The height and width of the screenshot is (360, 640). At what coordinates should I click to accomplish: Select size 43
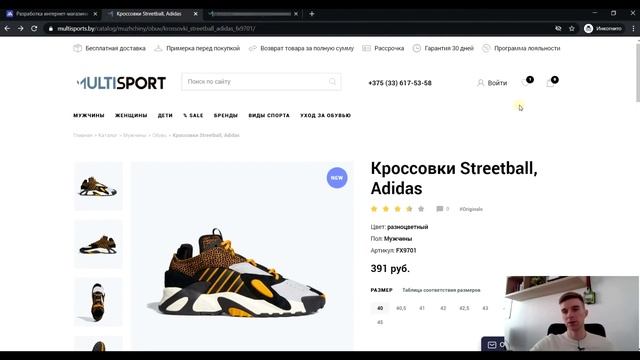485,308
